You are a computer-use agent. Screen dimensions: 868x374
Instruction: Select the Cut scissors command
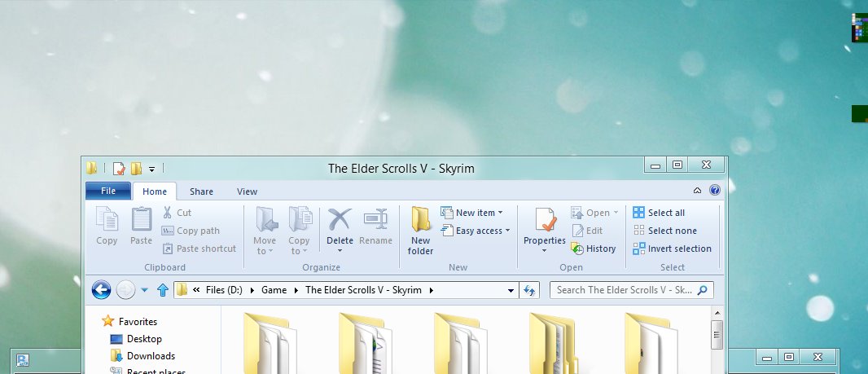click(x=177, y=213)
